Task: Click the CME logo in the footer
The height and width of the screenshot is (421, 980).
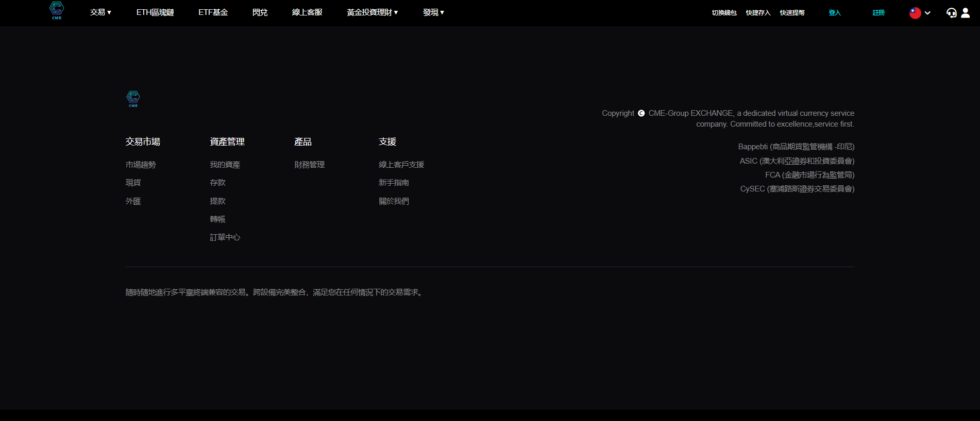Action: tap(133, 98)
